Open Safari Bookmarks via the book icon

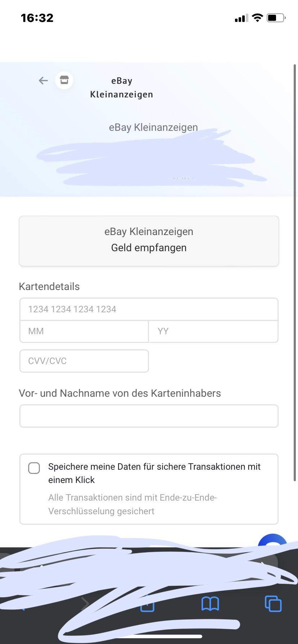coord(210,604)
